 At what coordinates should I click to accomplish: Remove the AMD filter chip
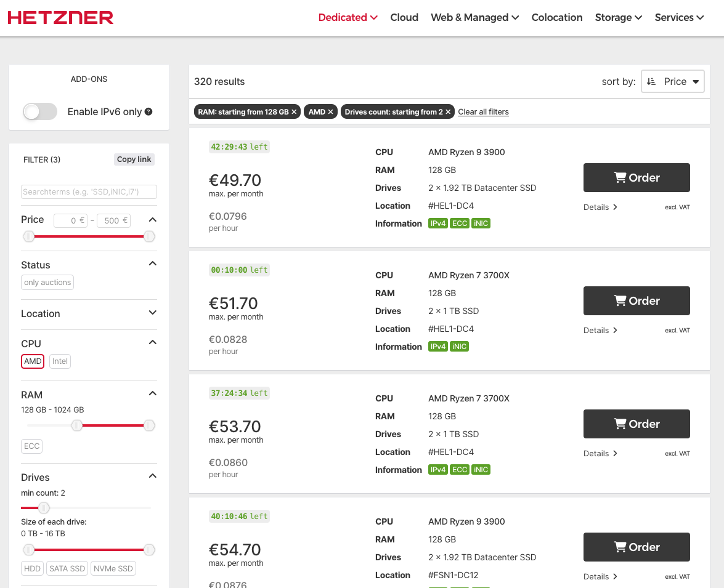[x=330, y=112]
